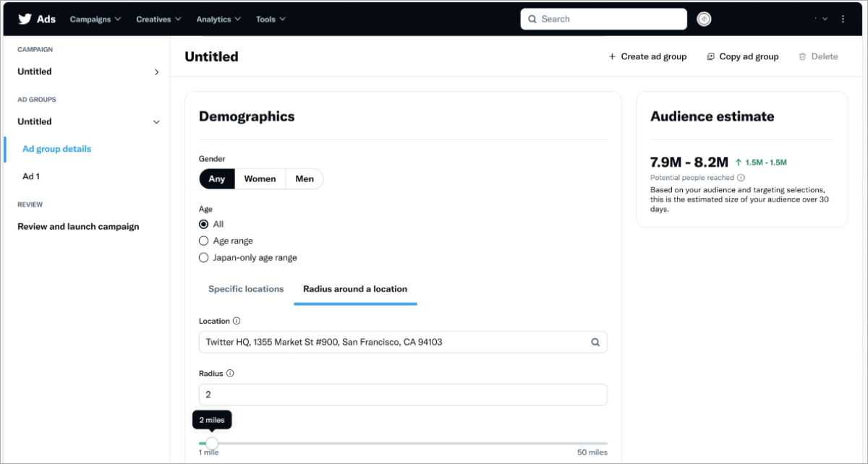The height and width of the screenshot is (464, 868).
Task: Open the Analytics menu
Action: 218,19
